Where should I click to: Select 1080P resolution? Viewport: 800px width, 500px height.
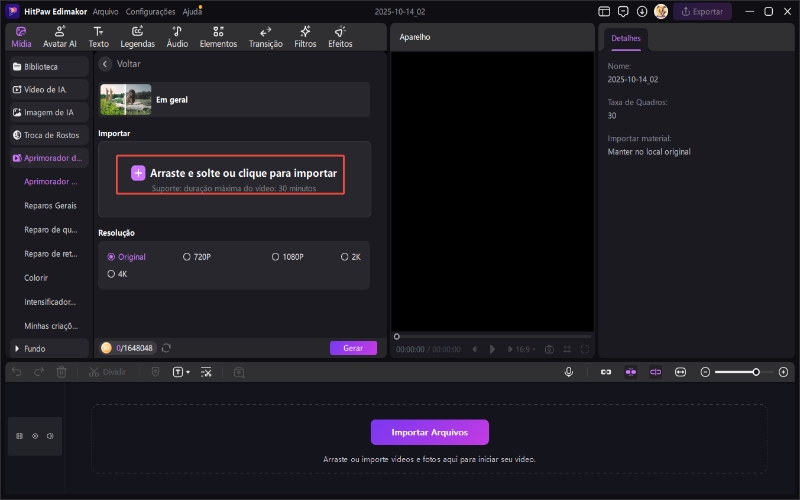pos(288,257)
